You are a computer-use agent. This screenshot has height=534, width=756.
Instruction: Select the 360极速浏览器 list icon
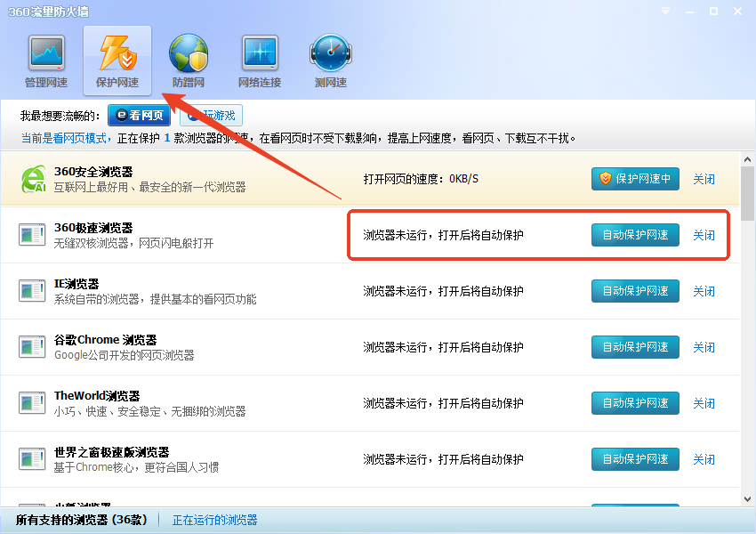tap(32, 234)
